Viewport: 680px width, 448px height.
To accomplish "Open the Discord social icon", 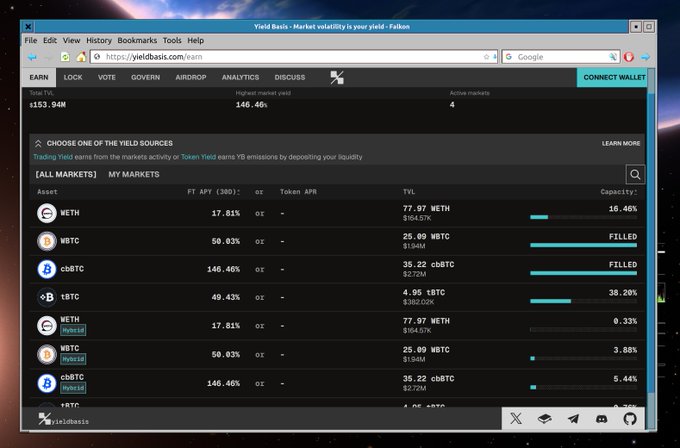I will (602, 419).
